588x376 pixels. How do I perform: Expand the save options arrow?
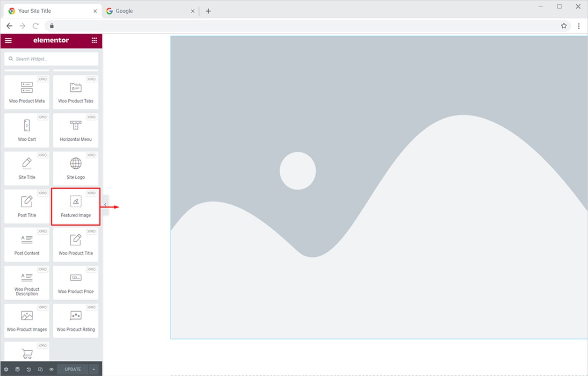pos(94,369)
